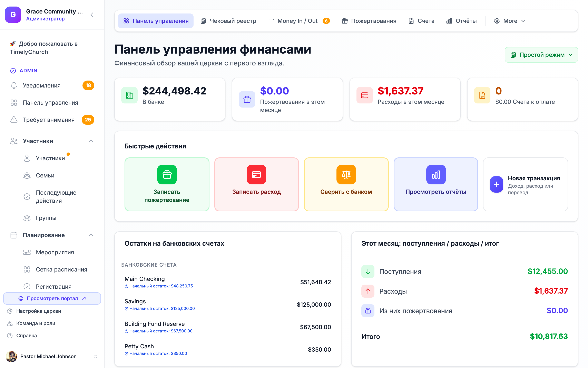Click the bell icon beside Уведомления
The image size is (588, 368).
point(14,85)
